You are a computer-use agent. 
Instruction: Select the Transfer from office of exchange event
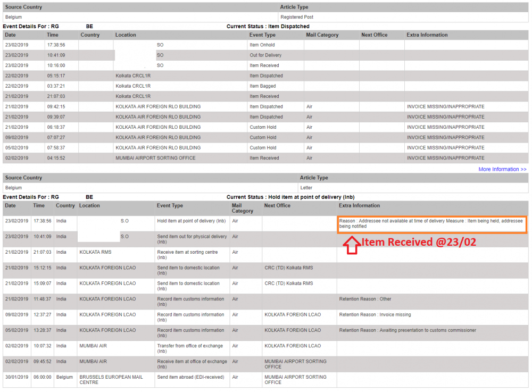(x=190, y=348)
